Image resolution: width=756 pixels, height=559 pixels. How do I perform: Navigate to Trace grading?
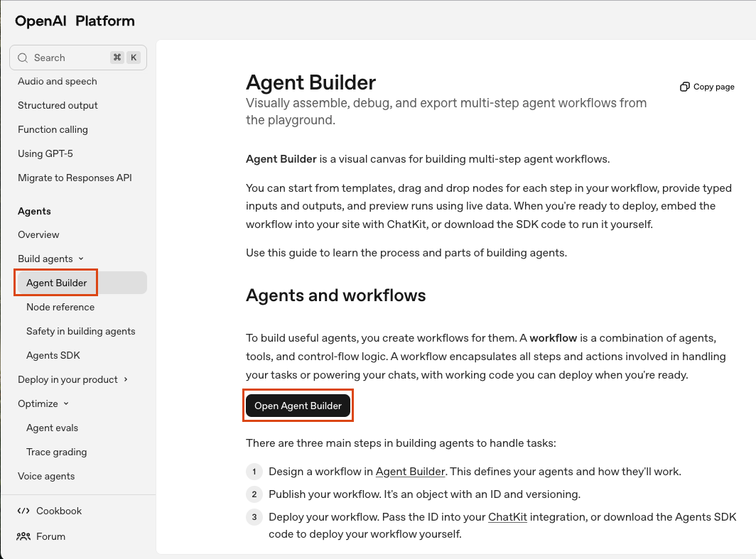[x=56, y=452]
